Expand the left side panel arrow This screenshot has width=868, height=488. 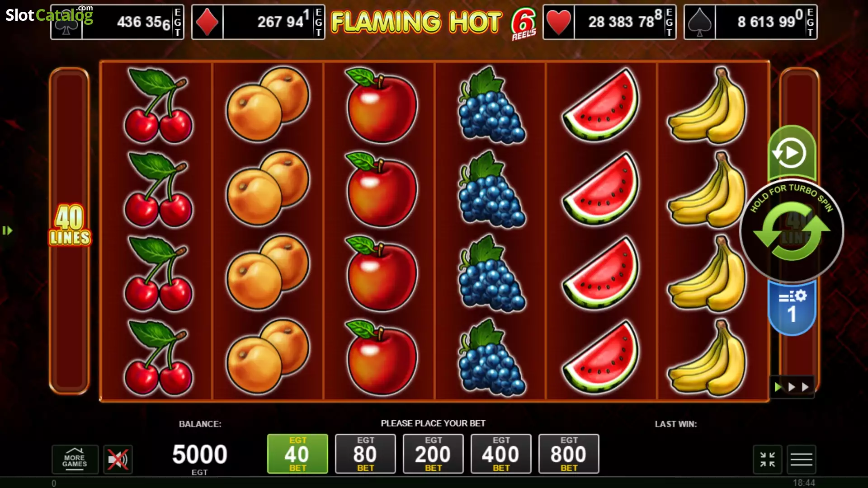[7, 230]
